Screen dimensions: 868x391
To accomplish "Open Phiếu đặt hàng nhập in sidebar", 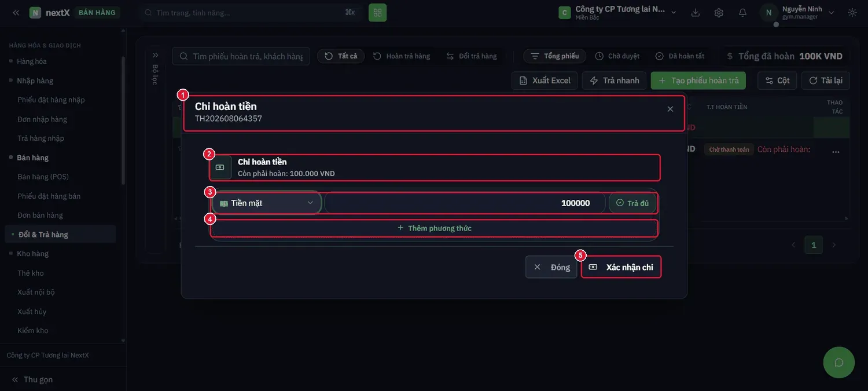I will [x=51, y=100].
